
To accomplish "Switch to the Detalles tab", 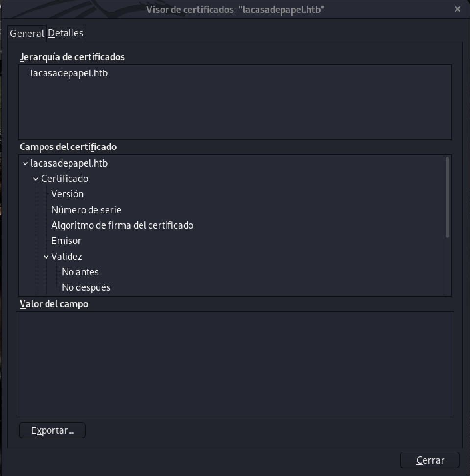I will click(66, 33).
